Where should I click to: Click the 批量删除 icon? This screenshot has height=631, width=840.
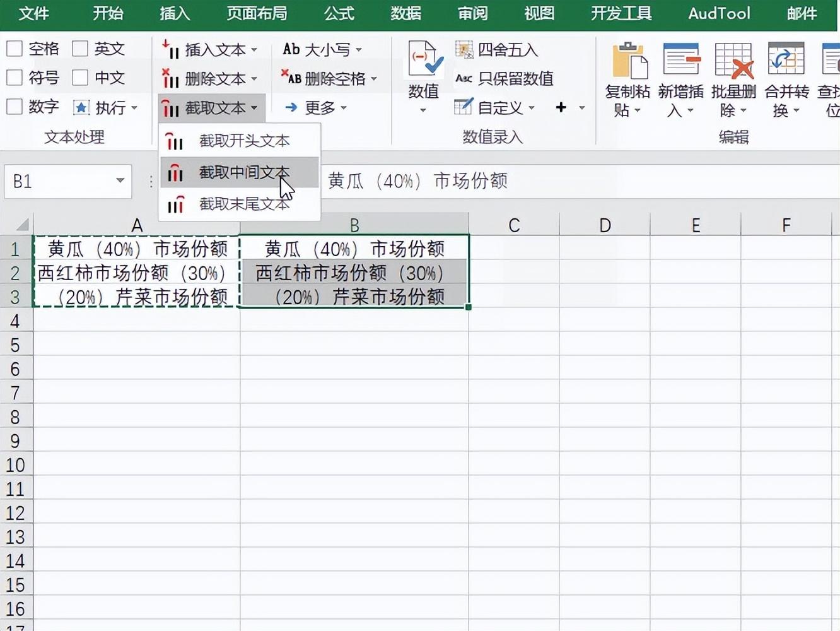734,60
